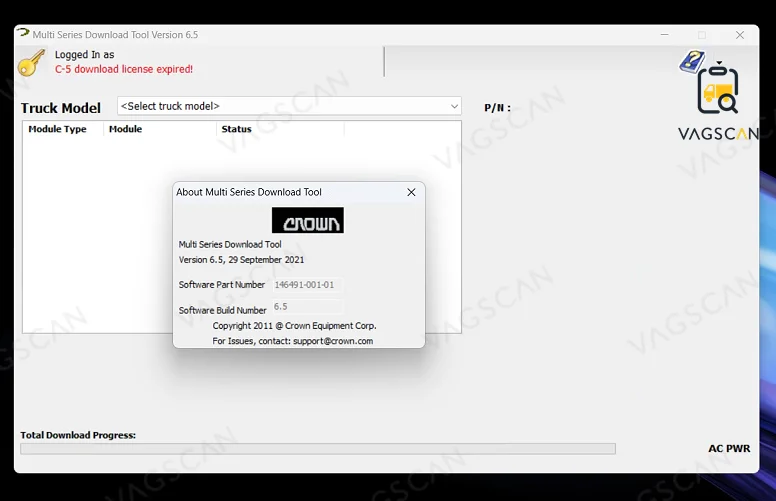The height and width of the screenshot is (501, 776).
Task: Close the About Multi Series Download Tool dialog
Action: tap(411, 192)
